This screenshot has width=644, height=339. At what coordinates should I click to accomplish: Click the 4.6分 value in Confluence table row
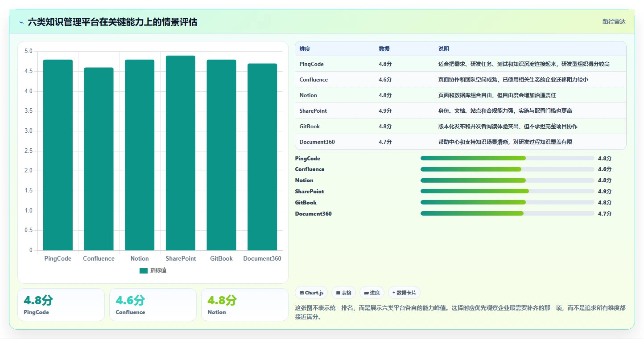(385, 80)
